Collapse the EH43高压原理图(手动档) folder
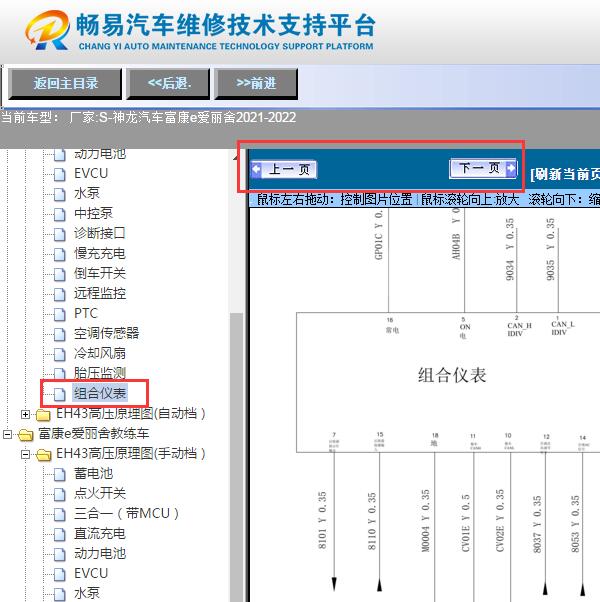600x602 pixels. [25, 454]
